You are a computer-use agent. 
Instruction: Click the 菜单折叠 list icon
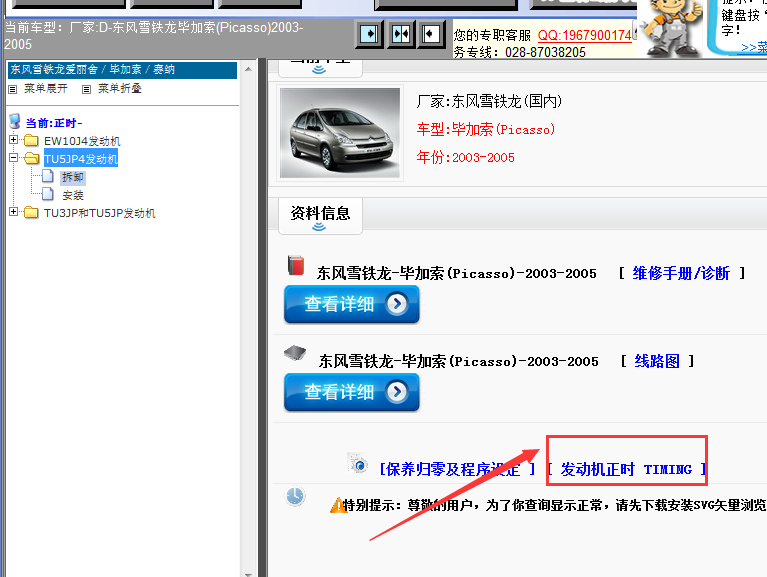click(87, 89)
